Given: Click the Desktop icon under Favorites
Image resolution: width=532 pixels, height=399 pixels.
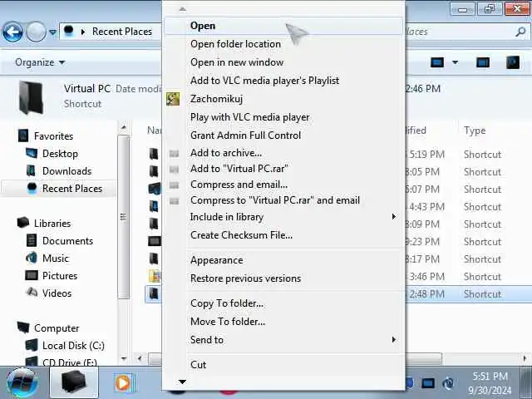Looking at the screenshot, I should pos(32,153).
